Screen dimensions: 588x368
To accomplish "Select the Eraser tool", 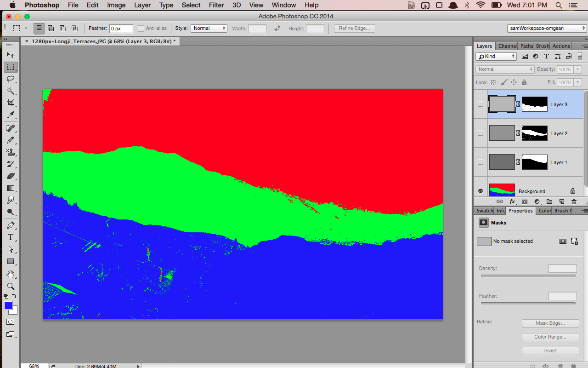I will click(11, 176).
